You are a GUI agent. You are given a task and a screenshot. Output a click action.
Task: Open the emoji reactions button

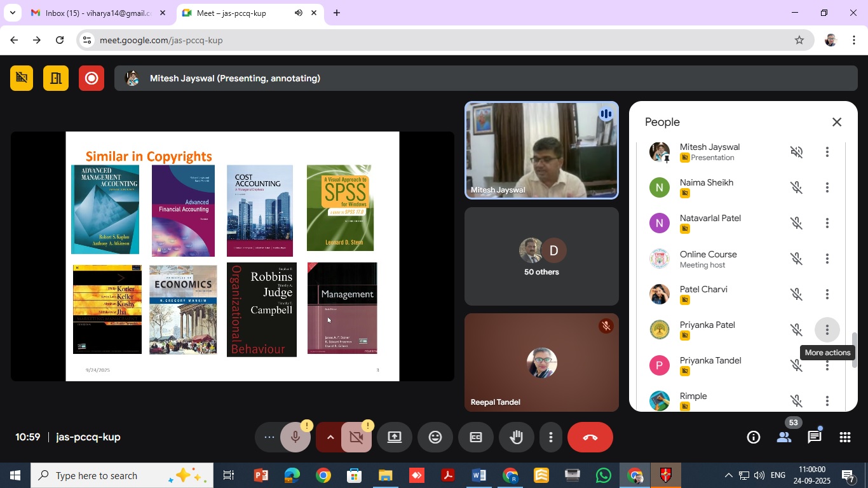coord(435,437)
